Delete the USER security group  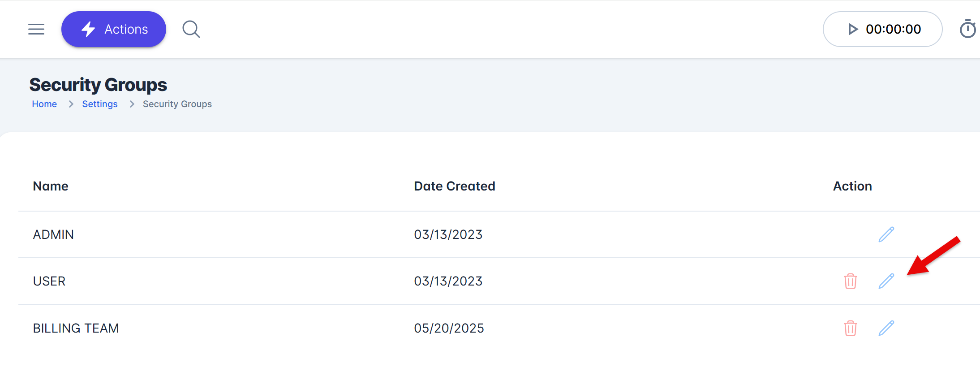(x=850, y=281)
